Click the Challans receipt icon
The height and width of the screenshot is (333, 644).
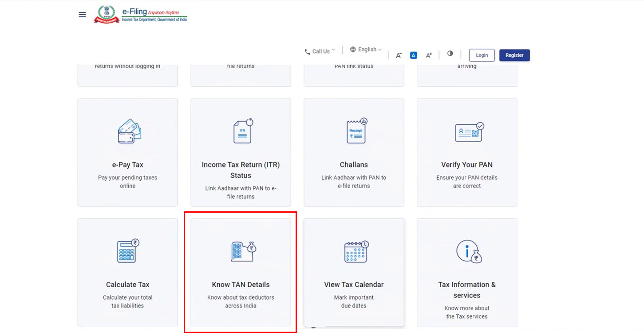pos(357,131)
